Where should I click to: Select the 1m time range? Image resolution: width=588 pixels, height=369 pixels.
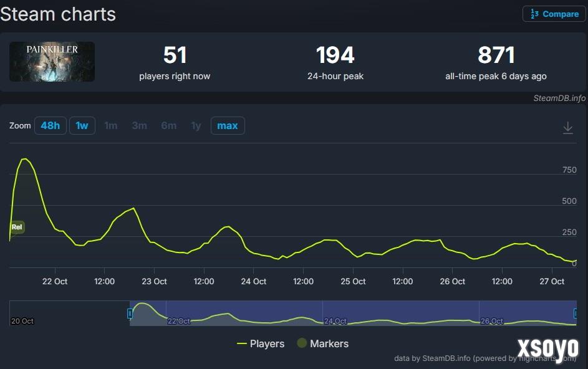tap(111, 125)
